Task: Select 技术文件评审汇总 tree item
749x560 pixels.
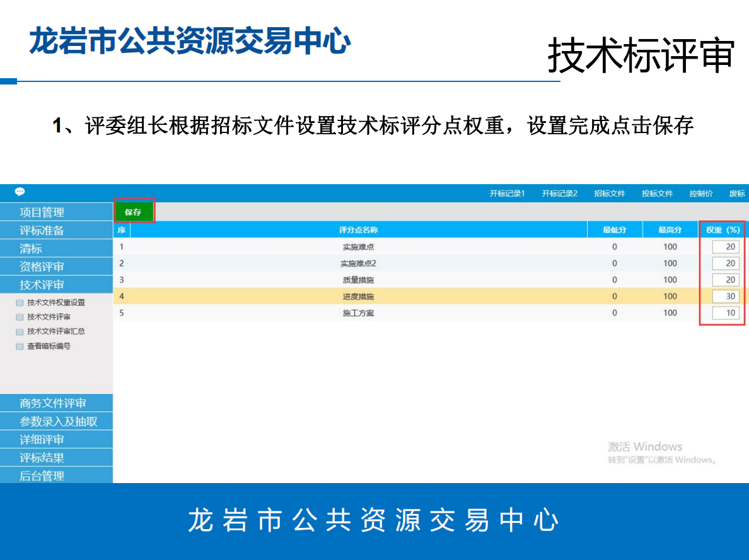Action: tap(56, 331)
